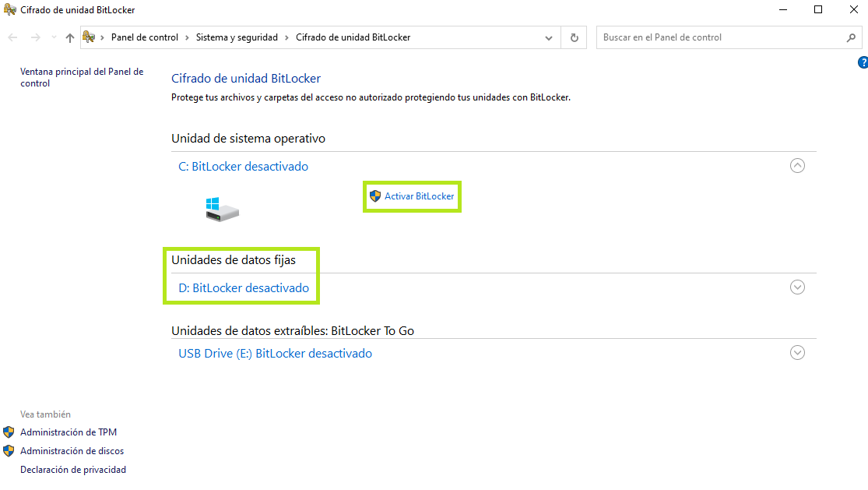
Task: Collapse the C: drive section chevron
Action: [797, 165]
